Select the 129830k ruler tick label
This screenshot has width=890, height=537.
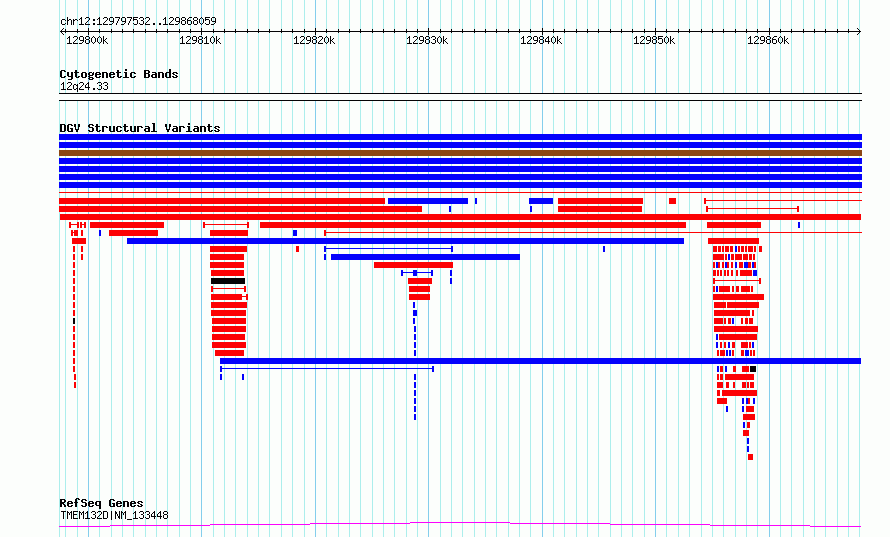427,41
